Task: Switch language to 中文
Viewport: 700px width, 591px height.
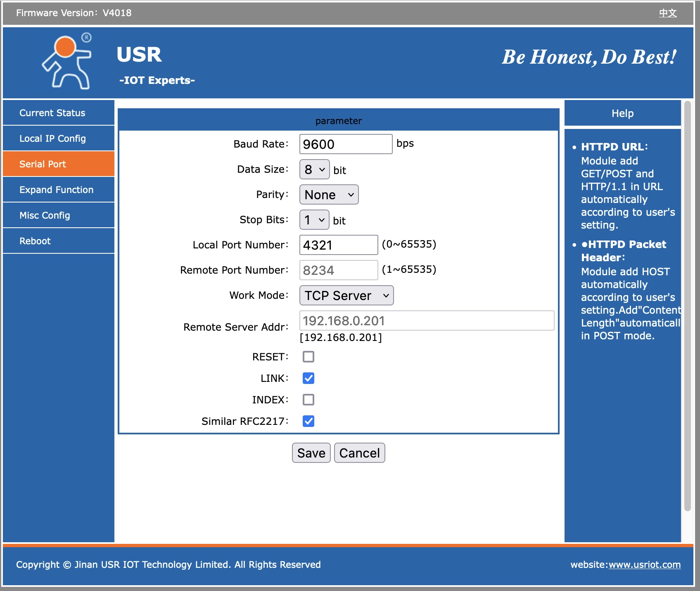Action: (x=667, y=13)
